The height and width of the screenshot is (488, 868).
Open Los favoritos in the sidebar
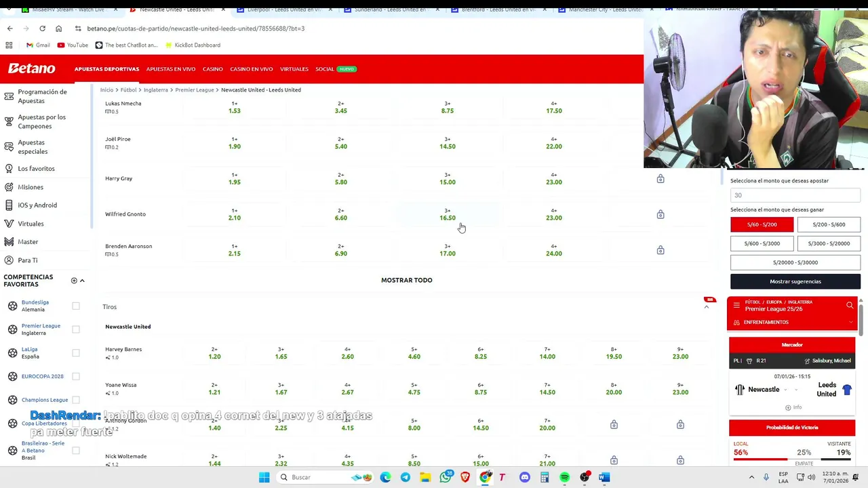coord(36,168)
